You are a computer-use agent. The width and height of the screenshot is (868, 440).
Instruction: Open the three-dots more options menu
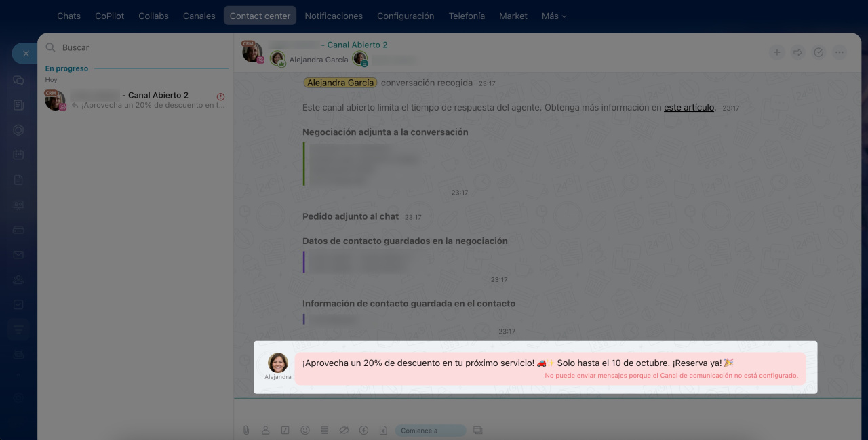click(x=840, y=52)
